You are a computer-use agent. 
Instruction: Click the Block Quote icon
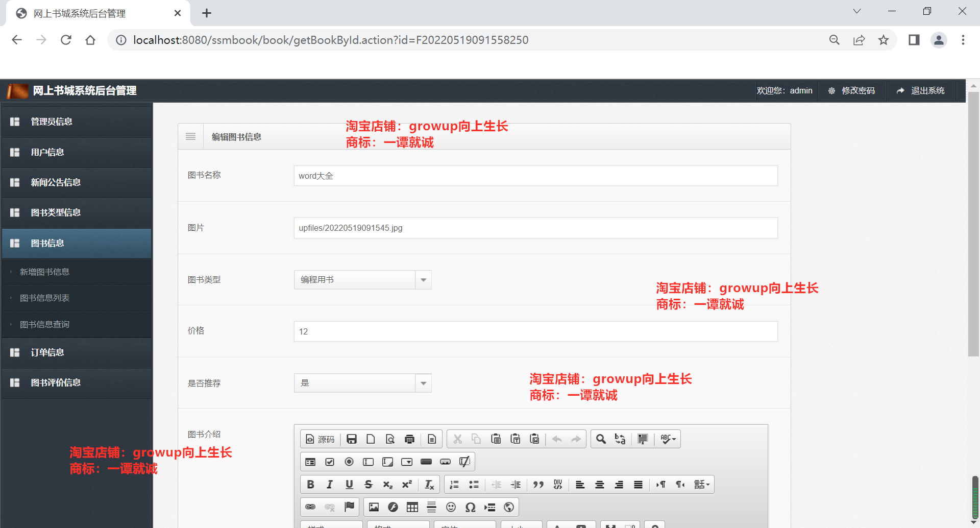click(538, 485)
